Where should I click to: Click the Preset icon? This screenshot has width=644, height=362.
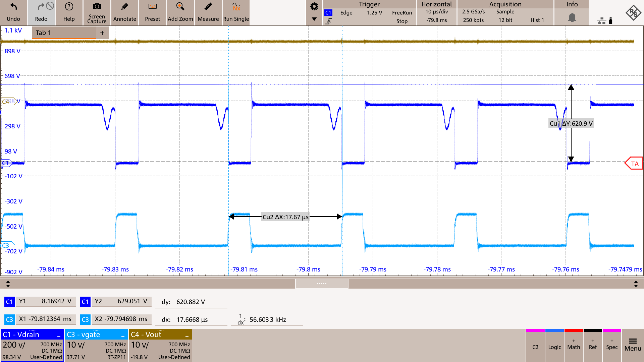[x=152, y=12]
